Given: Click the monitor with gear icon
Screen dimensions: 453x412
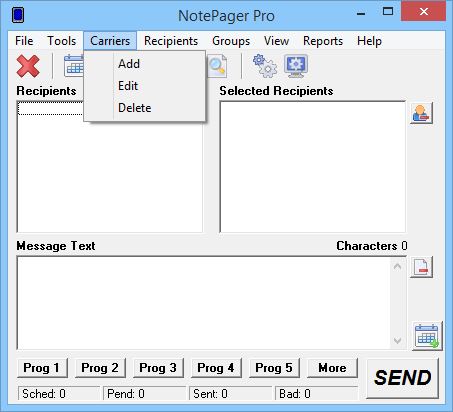Looking at the screenshot, I should 296,66.
